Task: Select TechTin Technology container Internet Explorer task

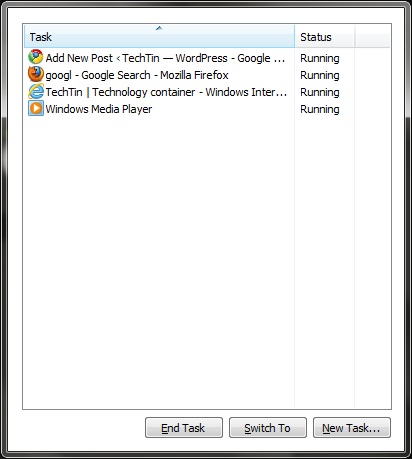Action: click(x=166, y=92)
